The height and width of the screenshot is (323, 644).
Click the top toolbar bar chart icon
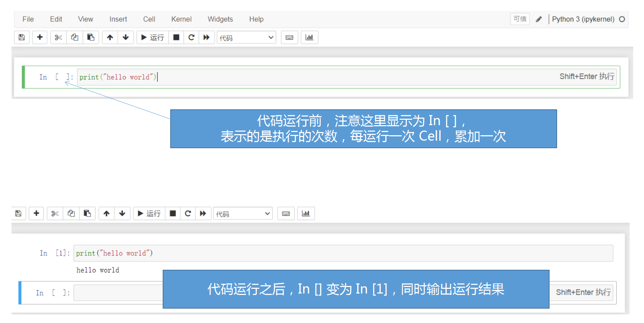pyautogui.click(x=309, y=37)
